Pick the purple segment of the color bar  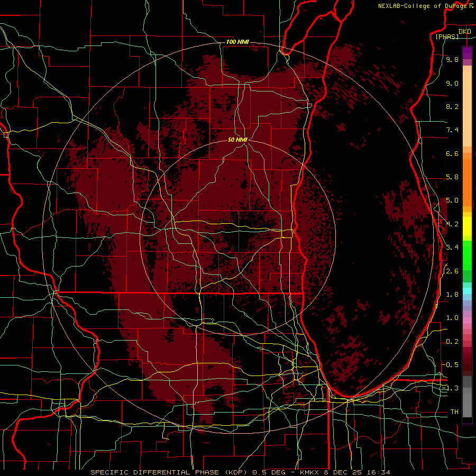pyautogui.click(x=467, y=53)
